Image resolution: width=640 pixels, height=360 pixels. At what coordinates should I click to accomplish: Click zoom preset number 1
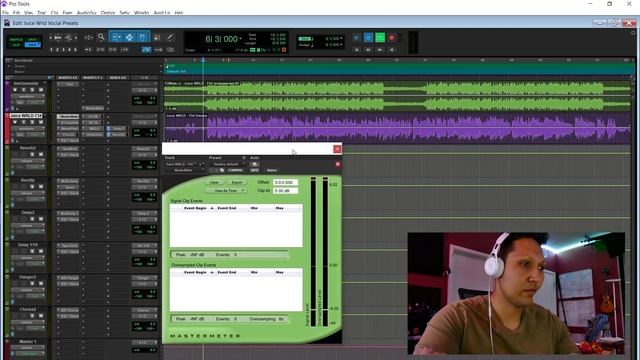(51, 50)
